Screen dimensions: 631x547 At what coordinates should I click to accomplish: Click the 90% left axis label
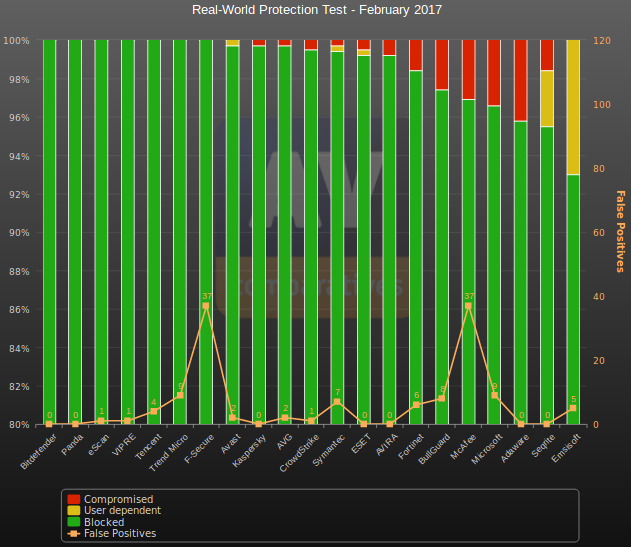19,233
